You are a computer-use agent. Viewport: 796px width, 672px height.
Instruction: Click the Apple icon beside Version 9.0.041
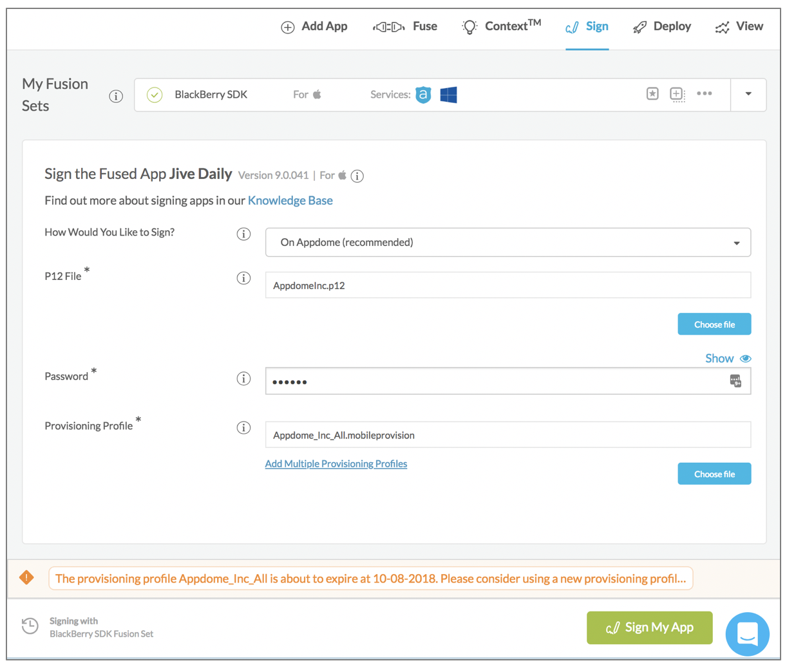tap(342, 175)
